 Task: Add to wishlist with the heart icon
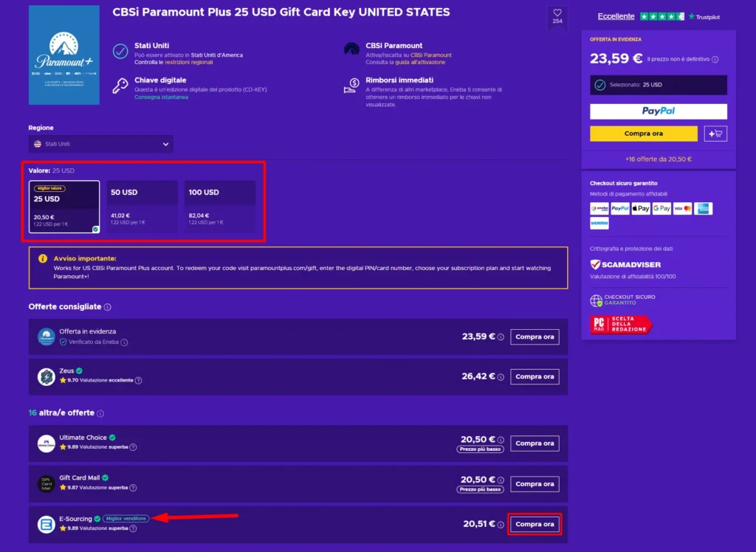[557, 13]
